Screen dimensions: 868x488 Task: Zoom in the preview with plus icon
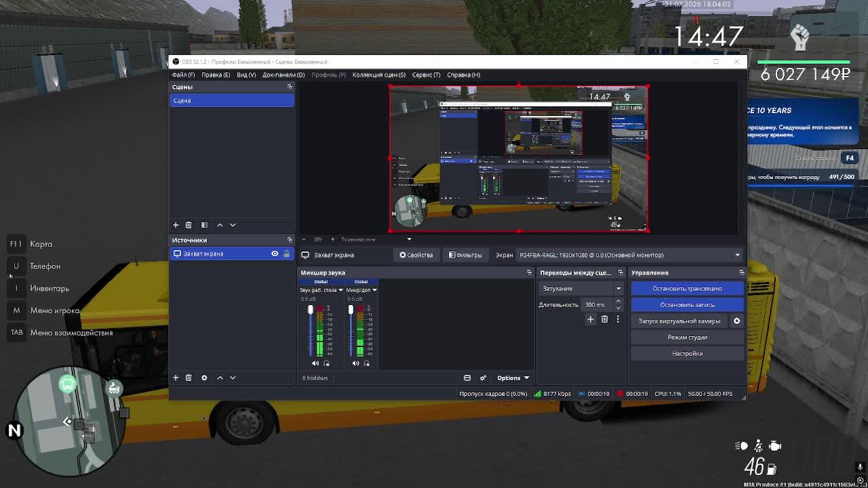click(334, 239)
